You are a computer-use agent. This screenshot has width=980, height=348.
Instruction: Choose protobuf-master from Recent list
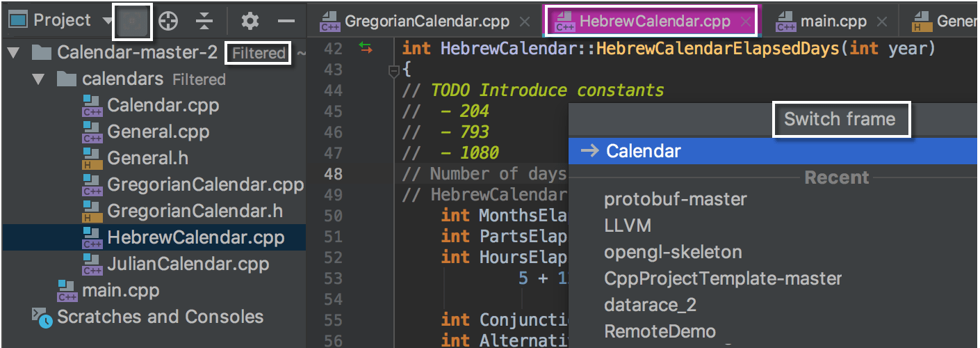676,200
